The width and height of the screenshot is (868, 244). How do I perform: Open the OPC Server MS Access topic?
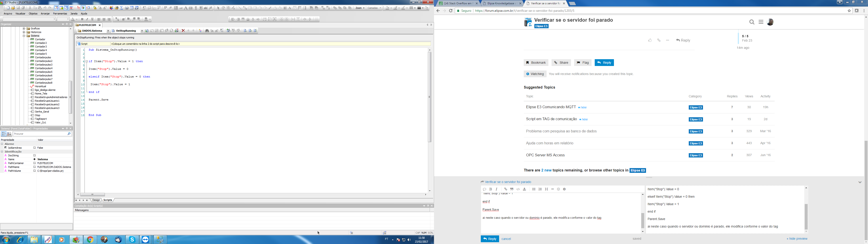click(x=545, y=155)
